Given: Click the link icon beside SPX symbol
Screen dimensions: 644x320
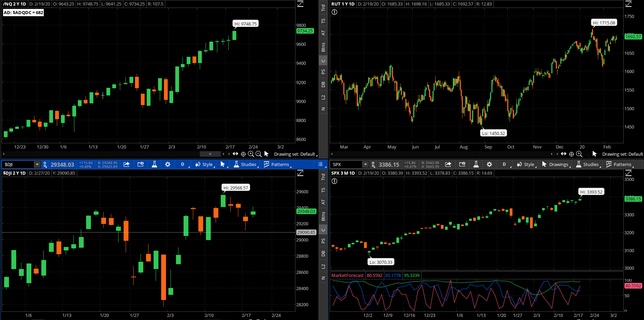Looking at the screenshot, I should [373, 164].
